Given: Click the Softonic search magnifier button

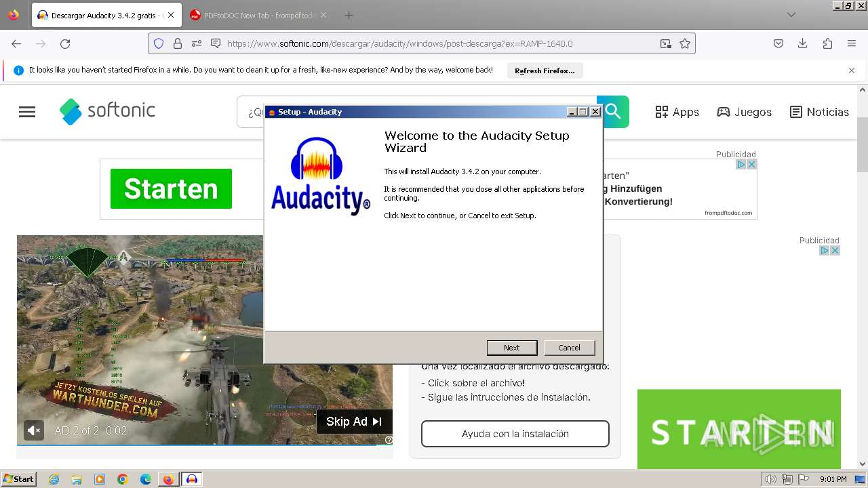Looking at the screenshot, I should click(x=613, y=111).
